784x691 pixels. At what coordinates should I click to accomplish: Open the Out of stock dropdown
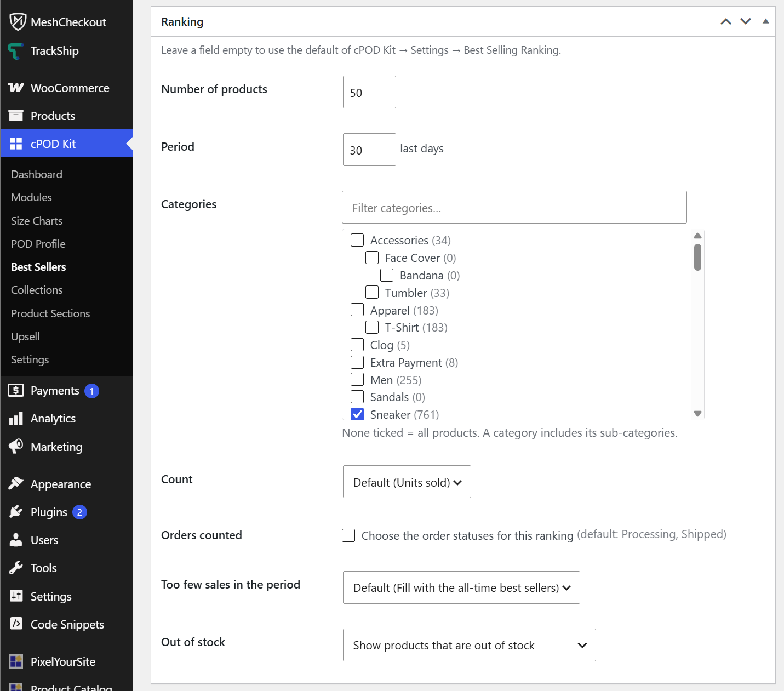[470, 645]
